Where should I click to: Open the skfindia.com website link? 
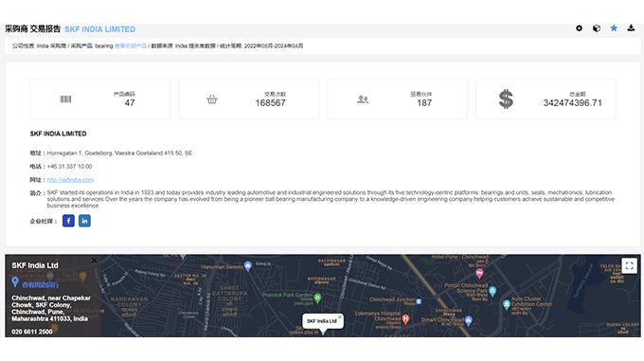(x=70, y=180)
